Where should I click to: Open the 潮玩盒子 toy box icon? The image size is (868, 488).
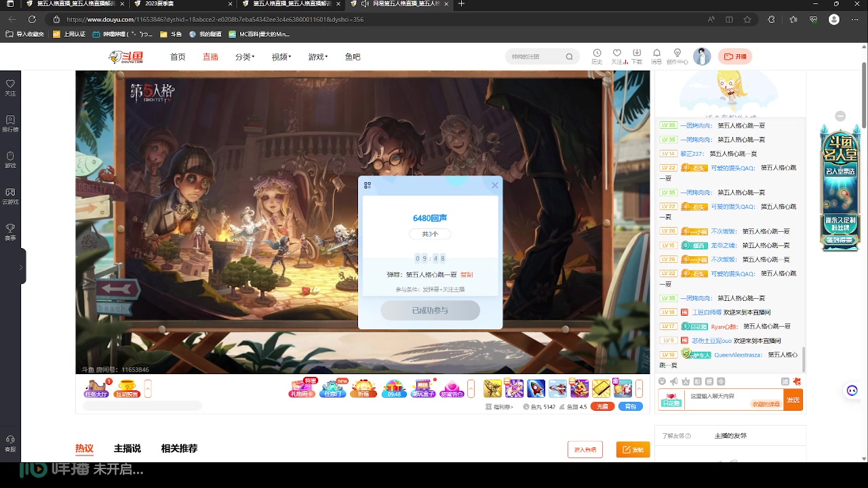423,388
